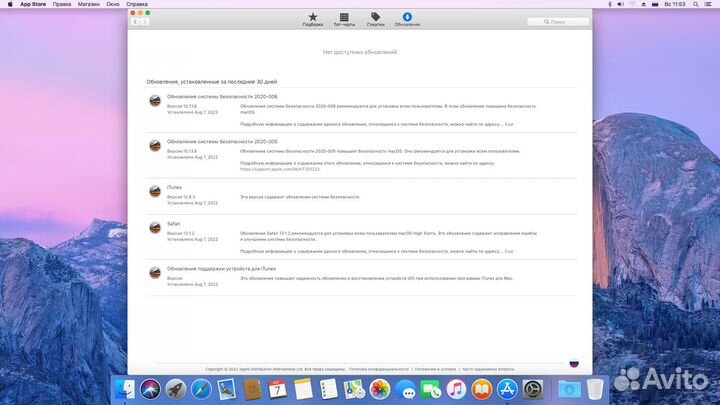This screenshot has height=405, width=720.
Task: Open the Покупки (Purchased) tab
Action: click(x=375, y=19)
